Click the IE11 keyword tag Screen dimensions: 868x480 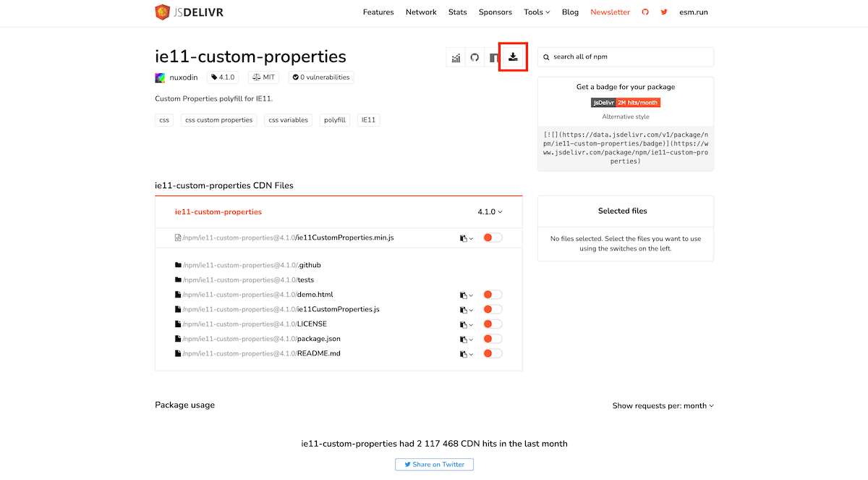pyautogui.click(x=369, y=120)
